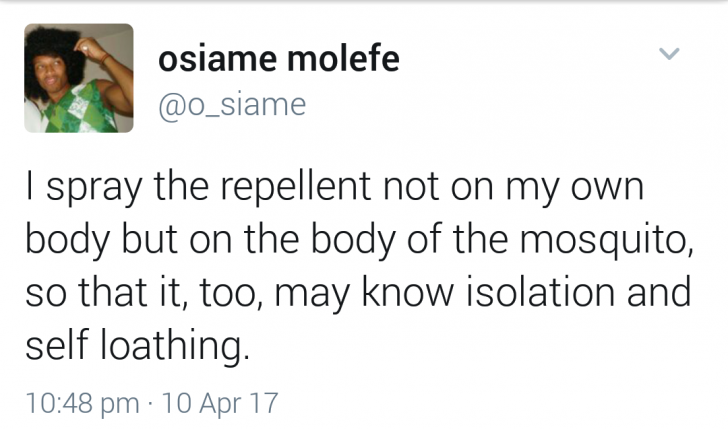
Task: Open the tweet options chevron menu
Action: [670, 54]
